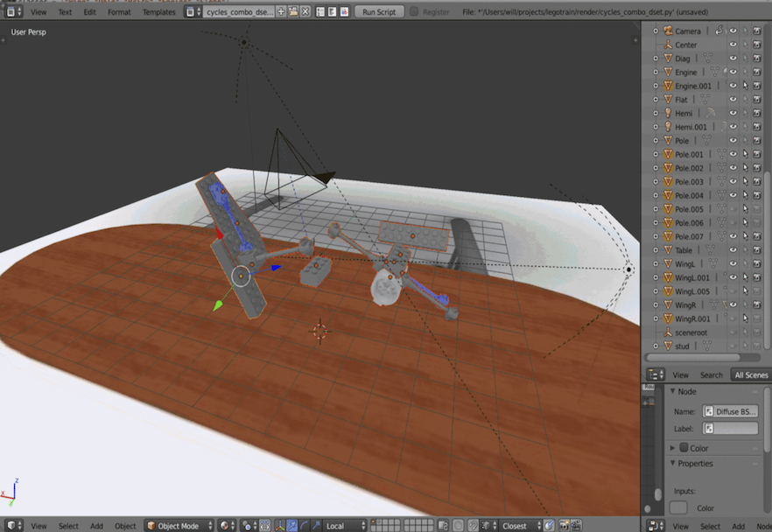
Task: Toggle selectability arrow for Pole.001
Action: point(745,154)
